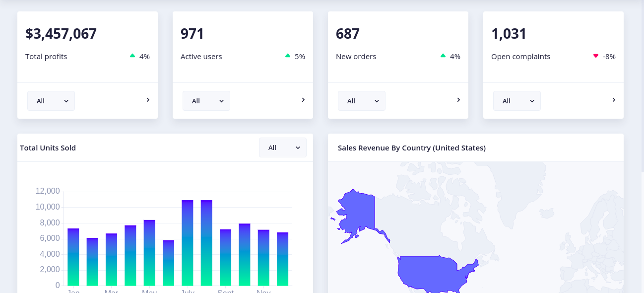The height and width of the screenshot is (293, 644).
Task: Click the Sales Revenue By Country heading
Action: point(412,148)
